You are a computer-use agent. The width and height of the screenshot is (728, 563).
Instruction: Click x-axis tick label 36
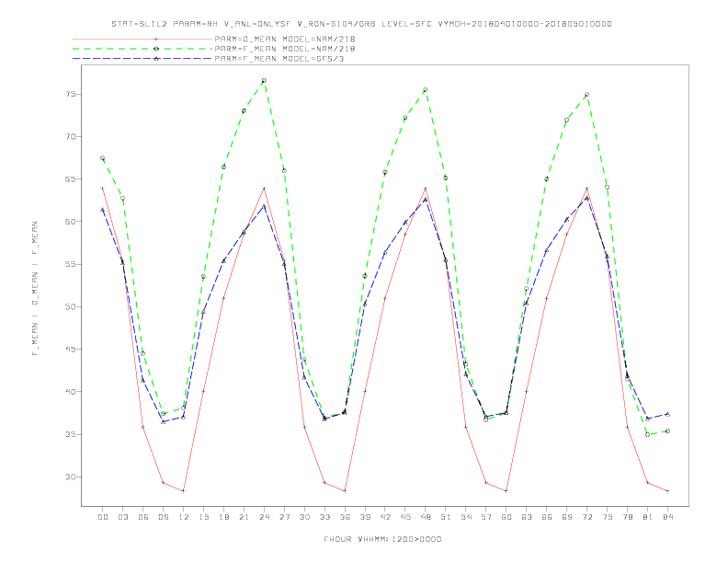(x=345, y=517)
